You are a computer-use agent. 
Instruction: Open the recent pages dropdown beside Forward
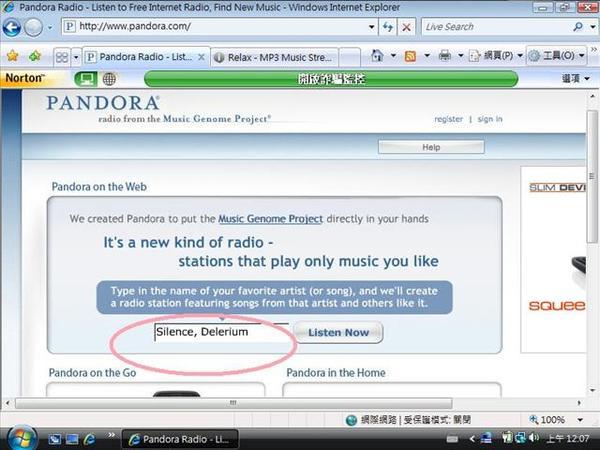(50, 28)
